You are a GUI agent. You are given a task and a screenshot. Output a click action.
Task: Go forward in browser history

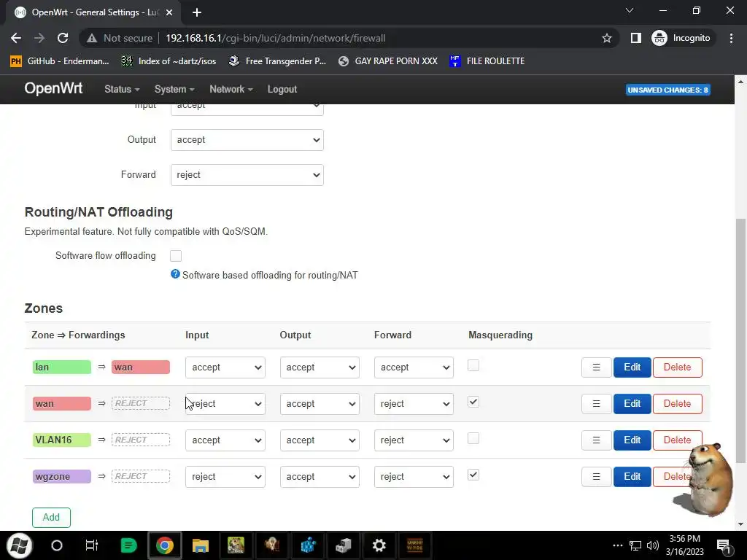pyautogui.click(x=39, y=38)
